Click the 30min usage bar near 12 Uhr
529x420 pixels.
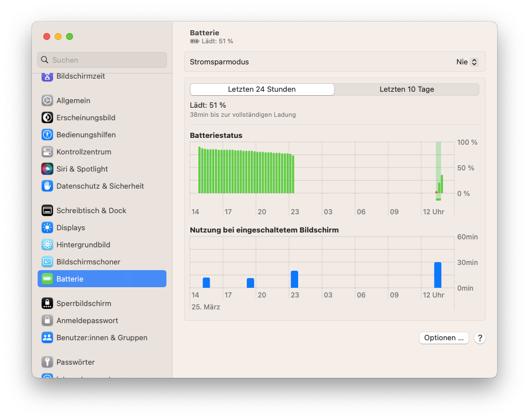(438, 275)
